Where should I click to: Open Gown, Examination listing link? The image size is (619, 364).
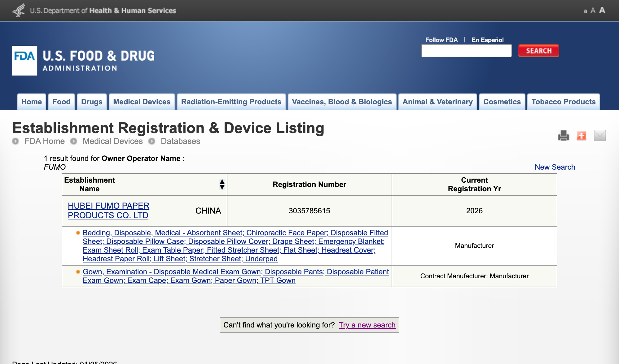pos(236,276)
